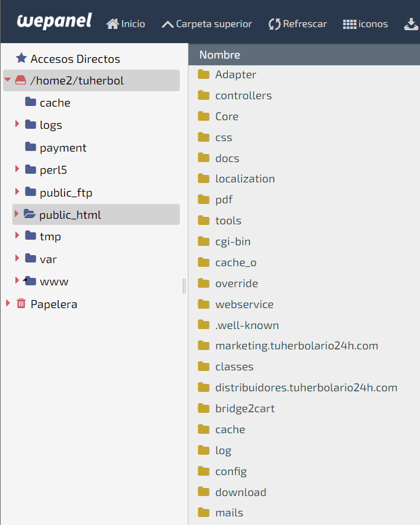Click the panel splitter handle
Image resolution: width=420 pixels, height=525 pixels.
coord(184,286)
